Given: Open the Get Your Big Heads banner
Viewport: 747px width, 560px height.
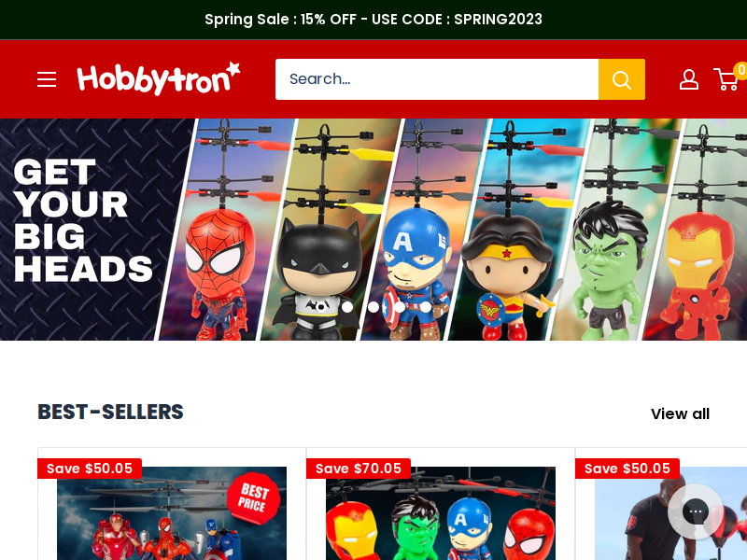Looking at the screenshot, I should [x=373, y=230].
